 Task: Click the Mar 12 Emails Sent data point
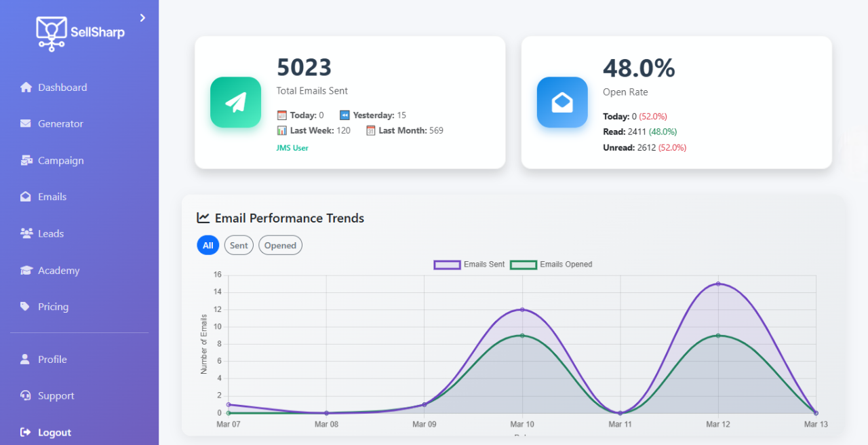point(717,284)
